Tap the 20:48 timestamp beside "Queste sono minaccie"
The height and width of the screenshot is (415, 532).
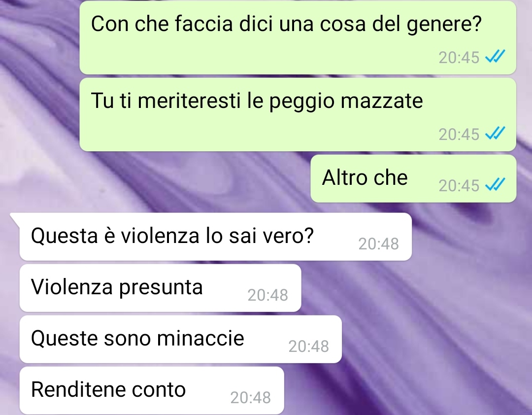[x=308, y=346]
